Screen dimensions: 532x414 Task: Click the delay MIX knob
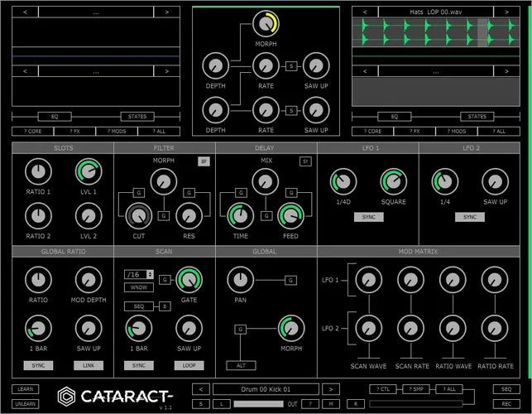266,181
